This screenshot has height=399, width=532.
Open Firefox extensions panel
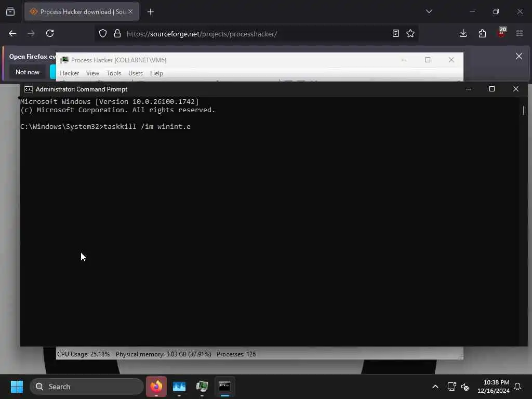482,33
